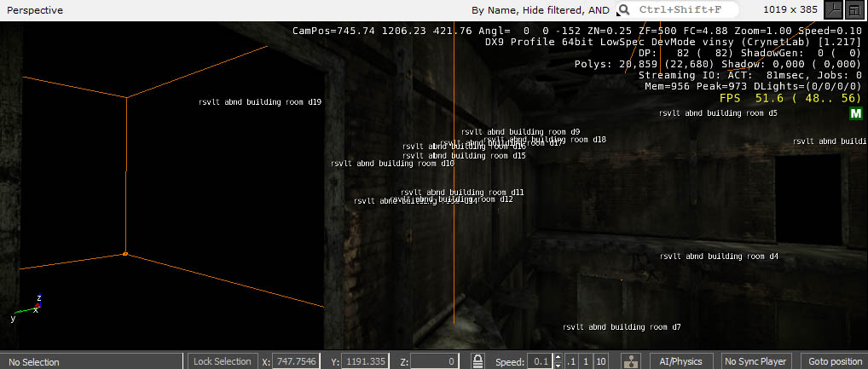
Task: Click the green M indicator icon
Action: click(x=856, y=113)
